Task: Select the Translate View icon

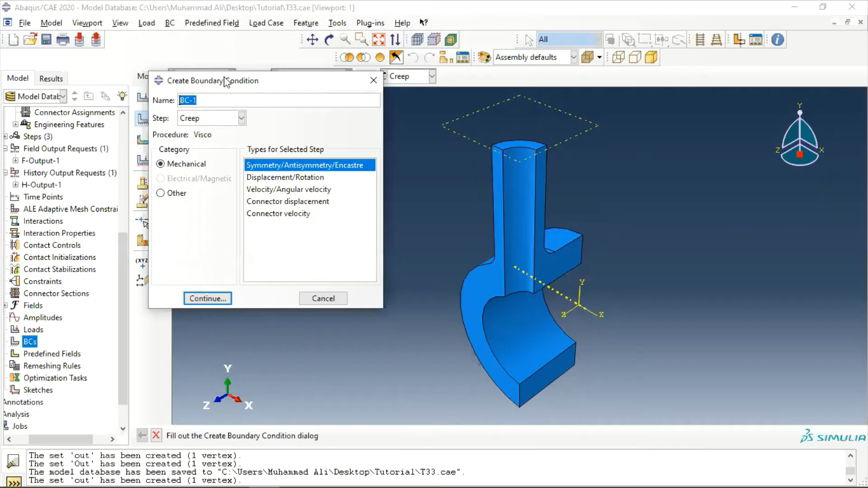Action: coord(312,39)
